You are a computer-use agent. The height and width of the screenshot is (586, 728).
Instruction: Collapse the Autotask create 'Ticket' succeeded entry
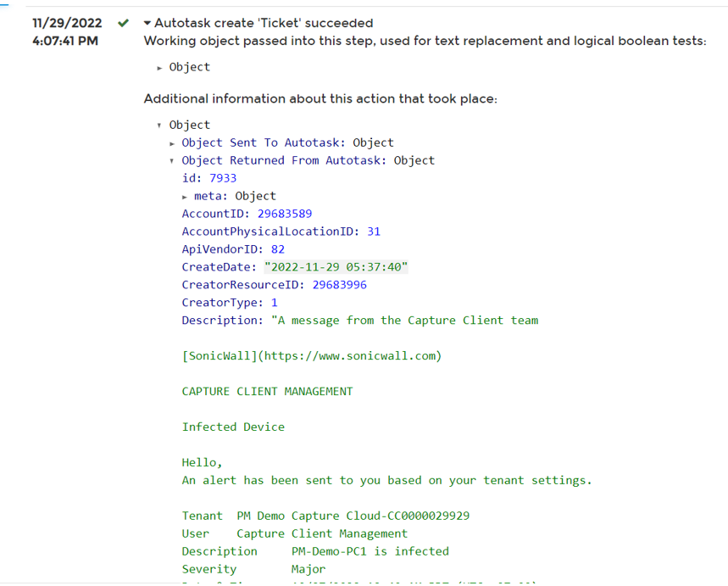pos(148,24)
